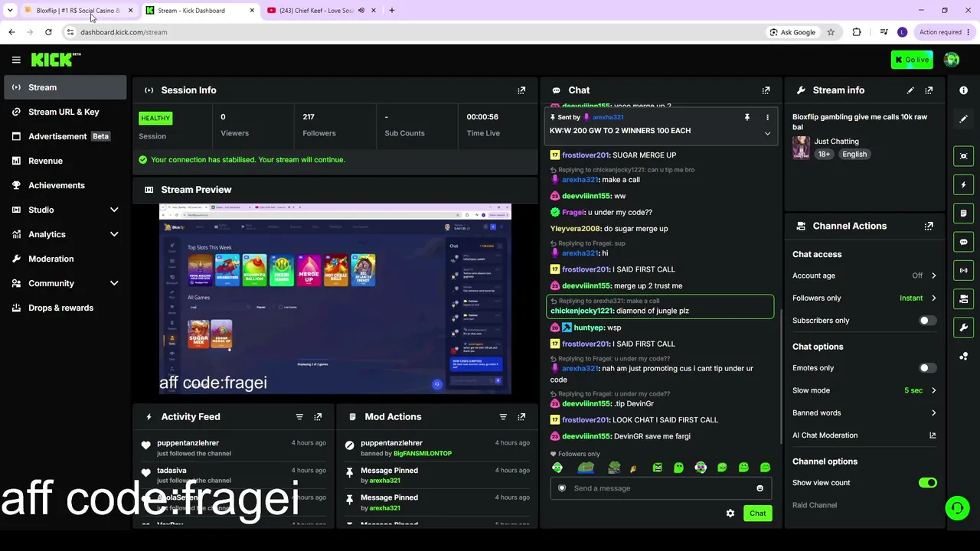Open the emoji picker in message box

coord(759,488)
